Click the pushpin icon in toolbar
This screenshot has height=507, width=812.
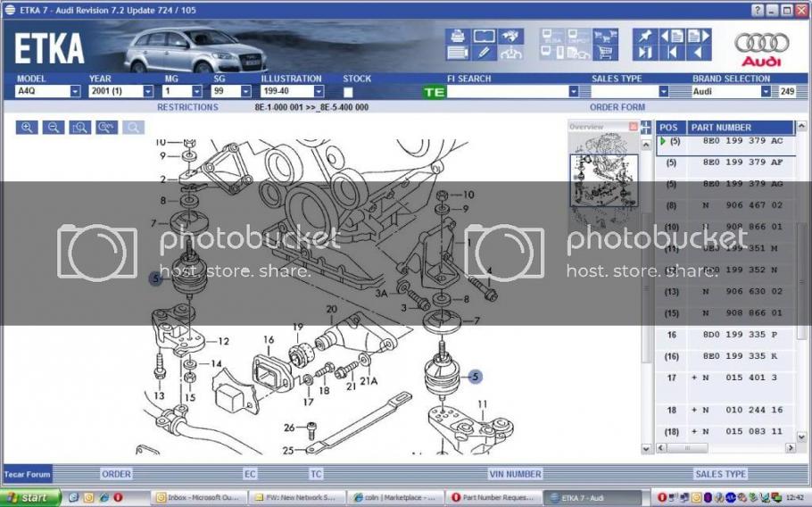645,37
